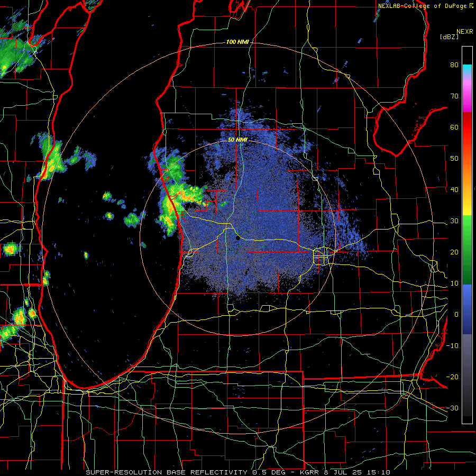This screenshot has height=476, width=476.
Task: Select the 60 dBZ scale value
Action: (x=454, y=127)
